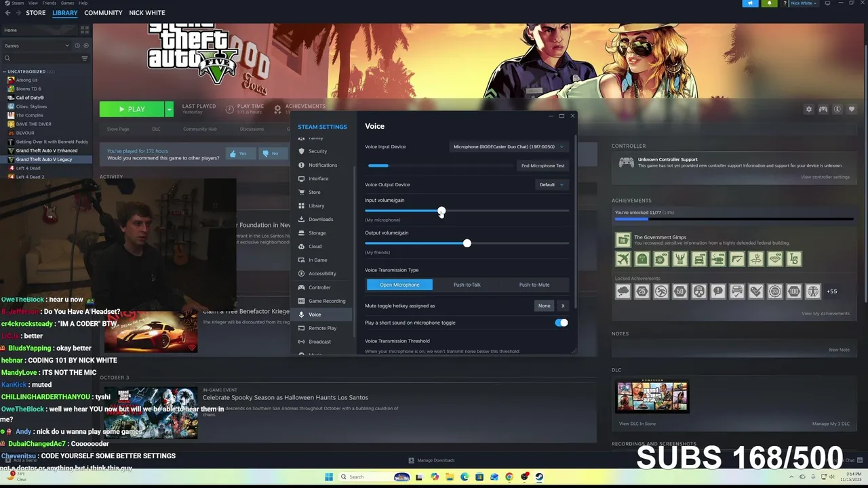Click the Output volume/gain slider
This screenshot has height=488, width=868.
467,243
